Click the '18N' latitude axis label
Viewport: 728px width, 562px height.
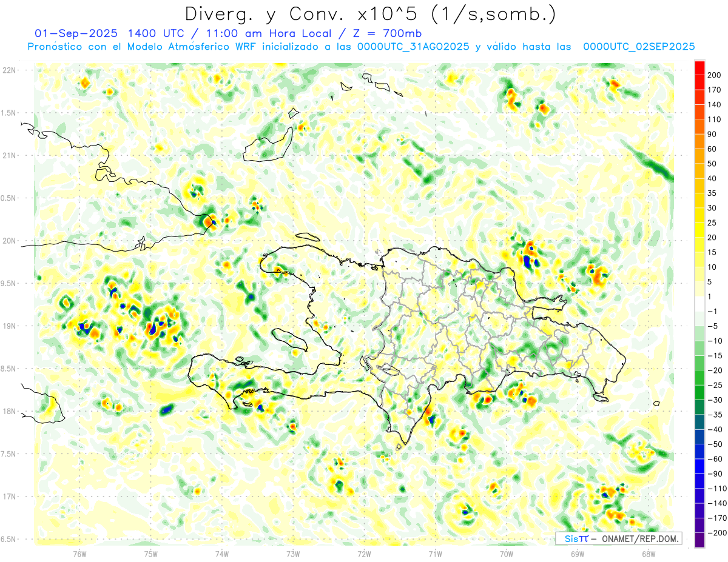coord(9,412)
